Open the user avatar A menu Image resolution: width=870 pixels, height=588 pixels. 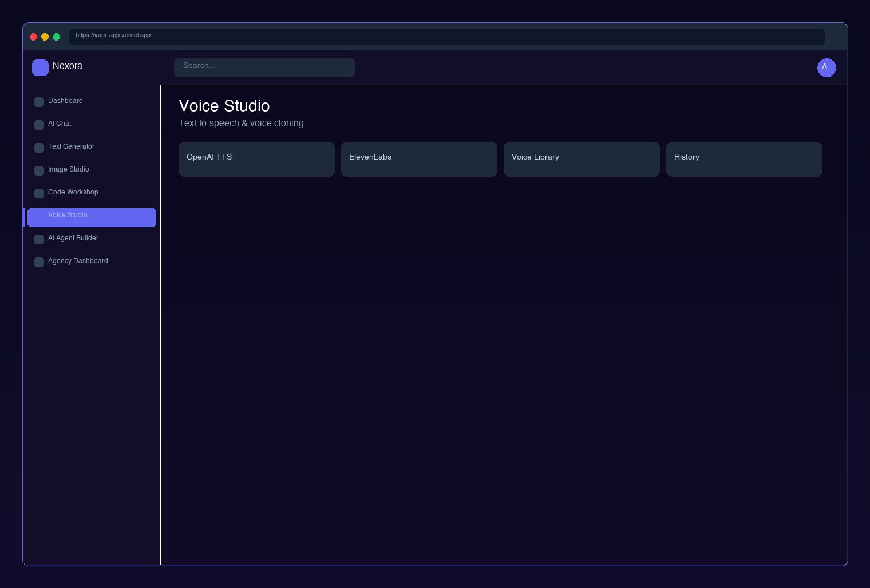[x=826, y=67]
